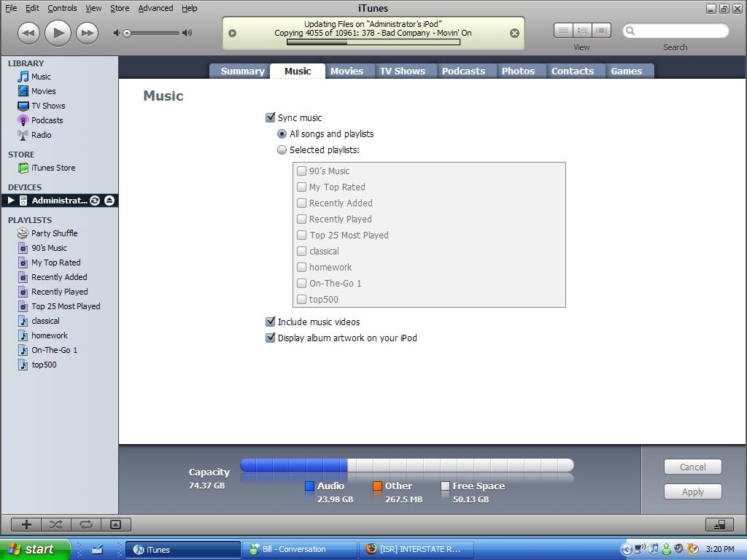Click the Next track fast-forward button

[88, 34]
